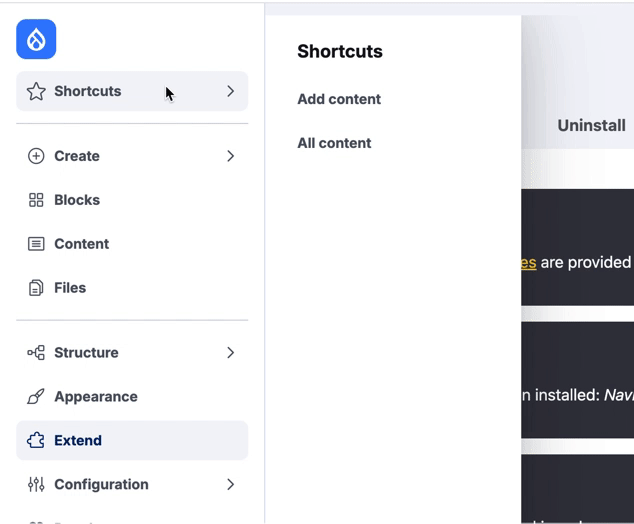The image size is (634, 524).
Task: Switch to the Uninstall tab
Action: pyautogui.click(x=591, y=125)
